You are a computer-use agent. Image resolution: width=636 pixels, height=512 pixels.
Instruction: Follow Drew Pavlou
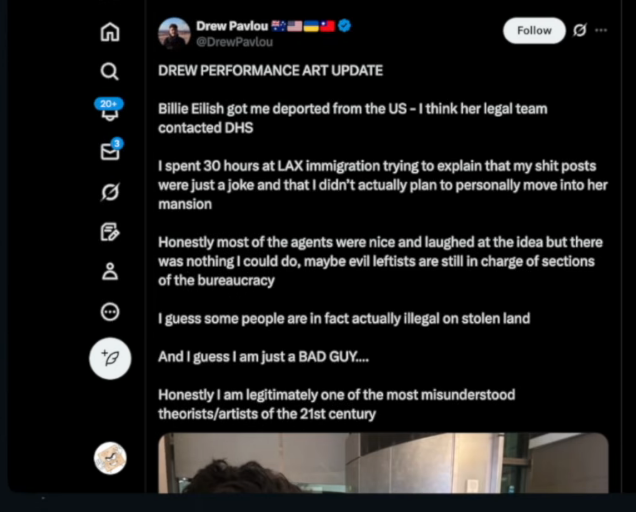pos(534,30)
